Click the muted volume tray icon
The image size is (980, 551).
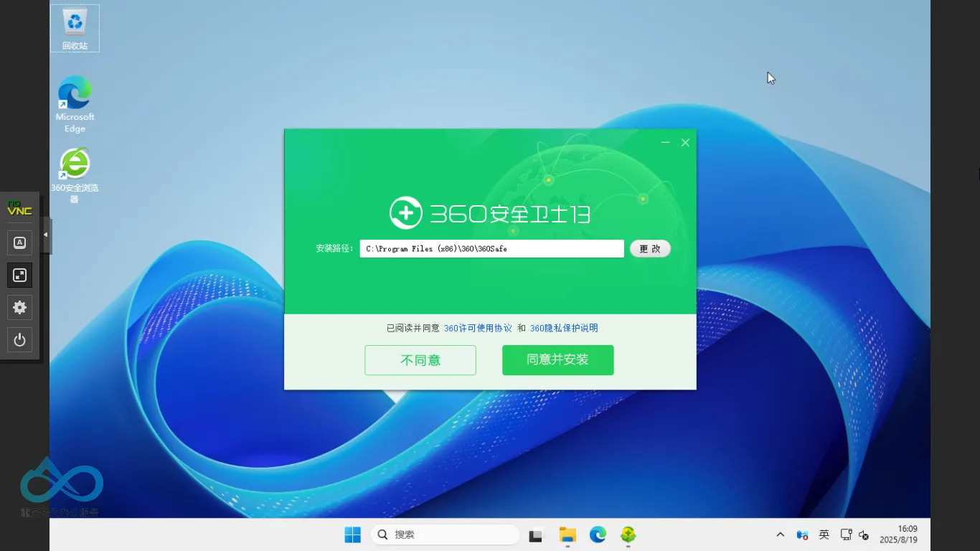click(864, 535)
